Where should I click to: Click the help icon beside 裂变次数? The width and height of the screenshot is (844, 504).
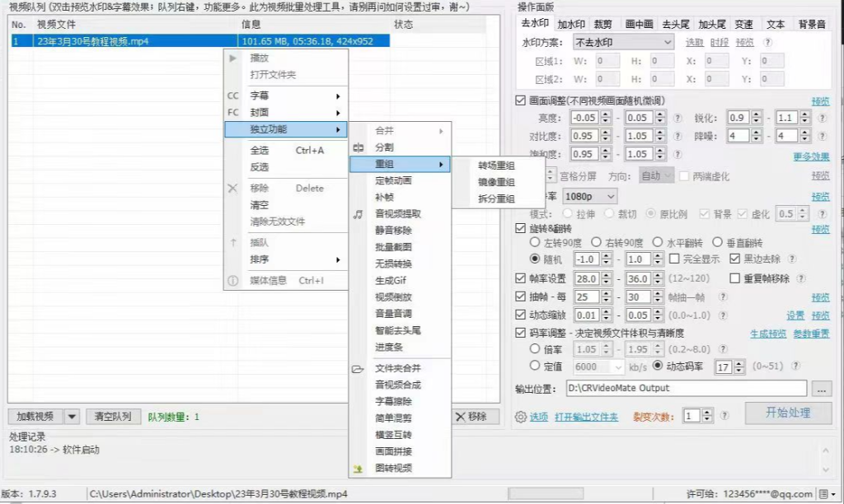point(724,415)
